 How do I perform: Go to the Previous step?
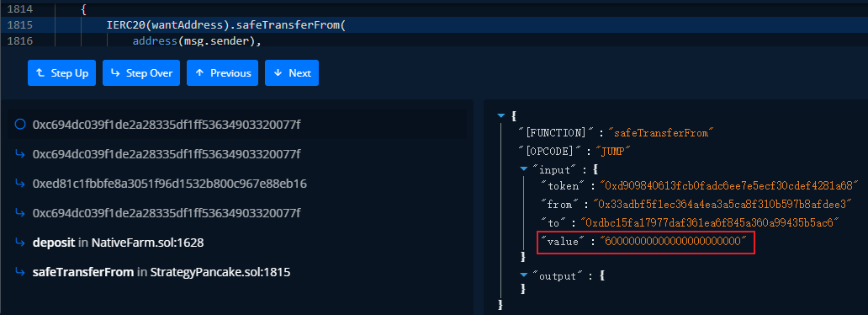pyautogui.click(x=223, y=73)
